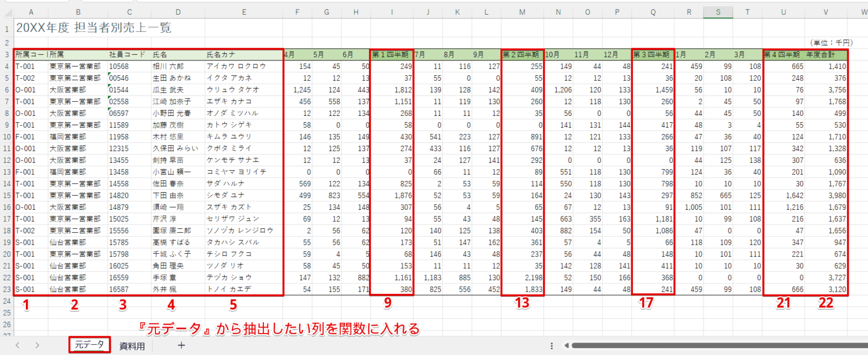Select row 23 header
The image size is (868, 355).
[x=7, y=289]
